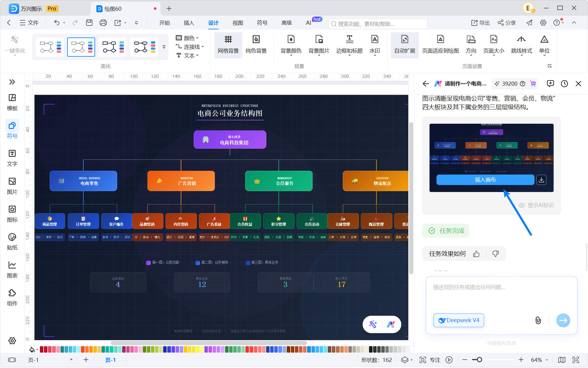Open the 文字 text sidebar panel
The image size is (588, 368).
12,158
